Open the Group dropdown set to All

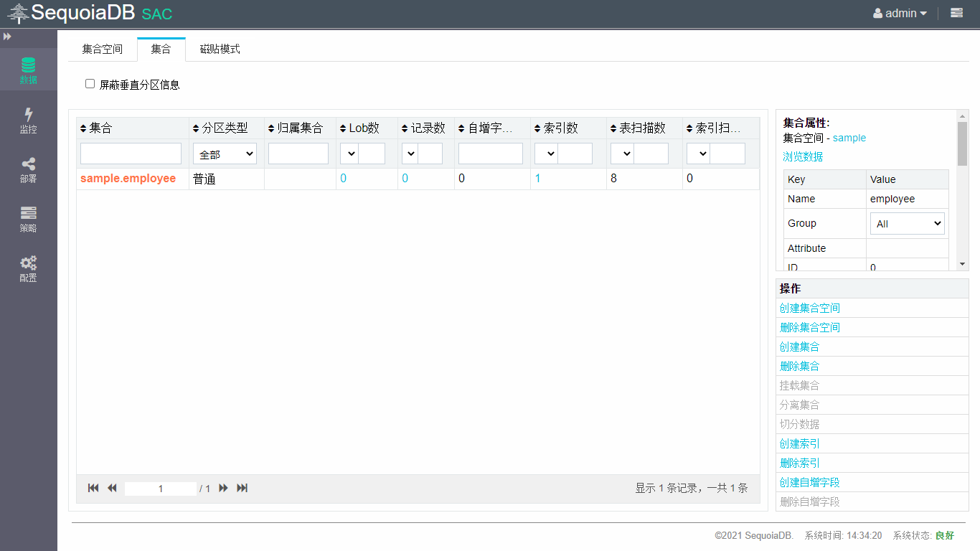(x=907, y=224)
